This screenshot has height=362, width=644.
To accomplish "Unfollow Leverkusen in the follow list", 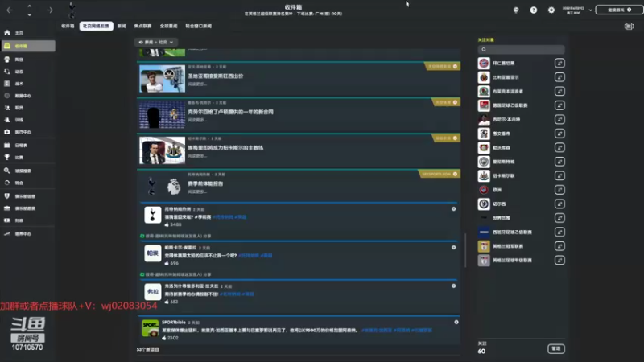I will [x=559, y=147].
